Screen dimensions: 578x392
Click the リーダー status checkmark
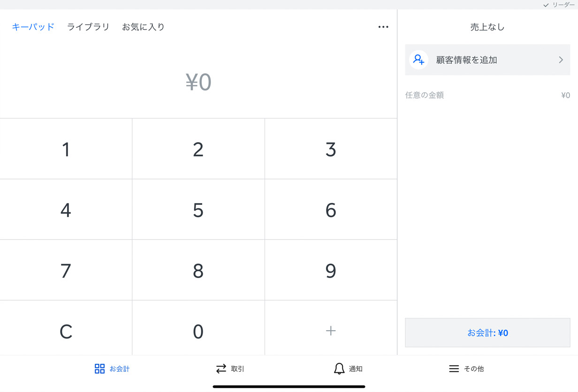[x=545, y=5]
